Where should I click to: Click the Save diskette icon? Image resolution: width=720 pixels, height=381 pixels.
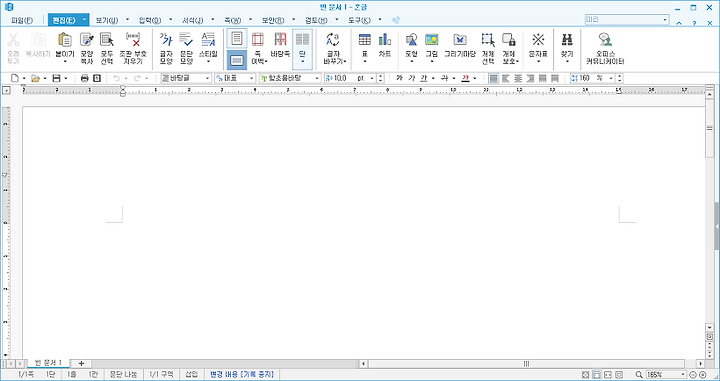[x=56, y=78]
